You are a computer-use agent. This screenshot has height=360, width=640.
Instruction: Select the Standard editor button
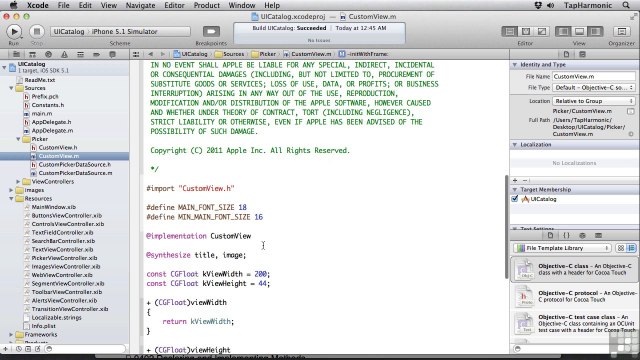pyautogui.click(x=509, y=31)
